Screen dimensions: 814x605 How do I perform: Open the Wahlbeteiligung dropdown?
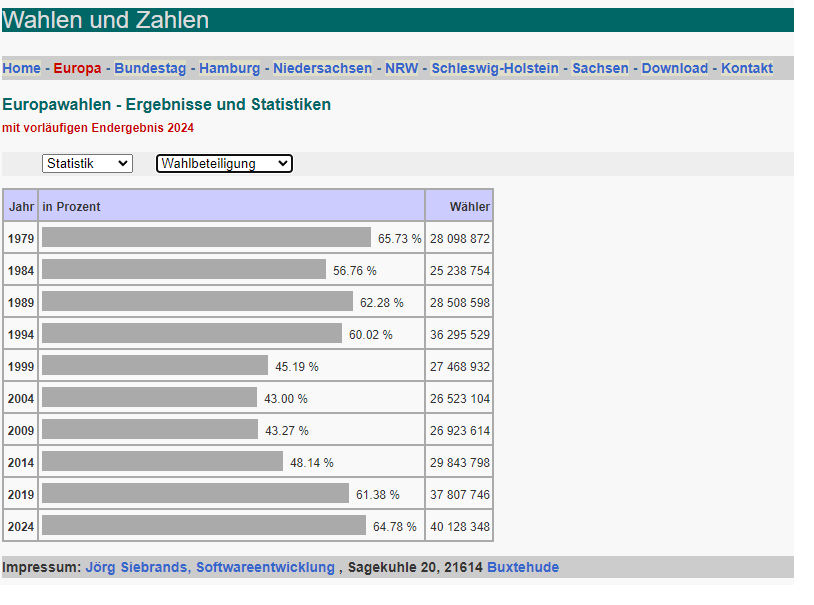(x=224, y=164)
